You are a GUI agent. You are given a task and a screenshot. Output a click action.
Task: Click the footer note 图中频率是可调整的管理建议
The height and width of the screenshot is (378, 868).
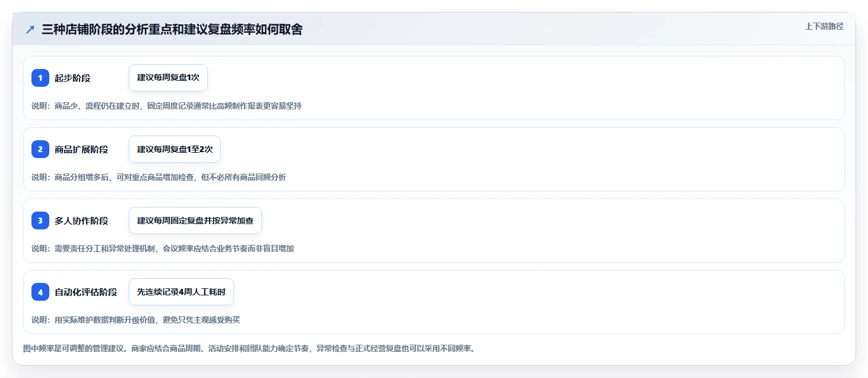coord(249,348)
